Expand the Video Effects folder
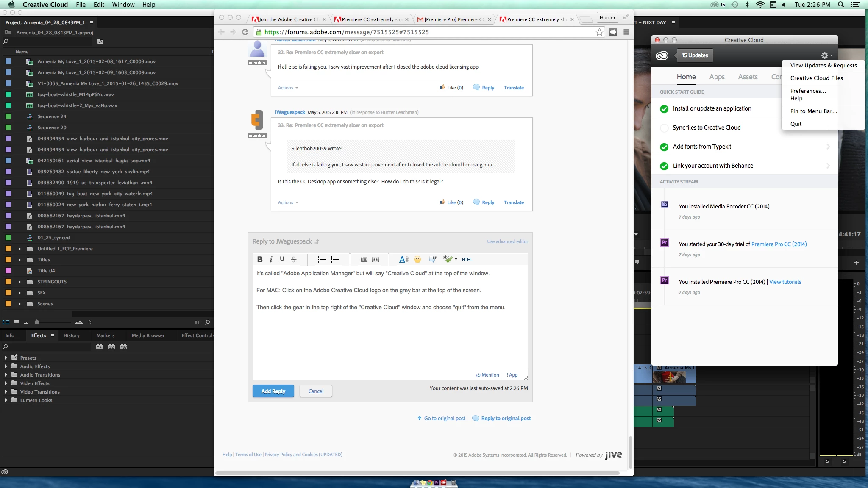868x488 pixels. pyautogui.click(x=6, y=383)
